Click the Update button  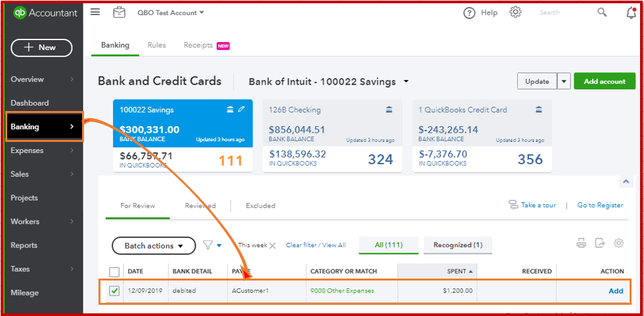[537, 81]
